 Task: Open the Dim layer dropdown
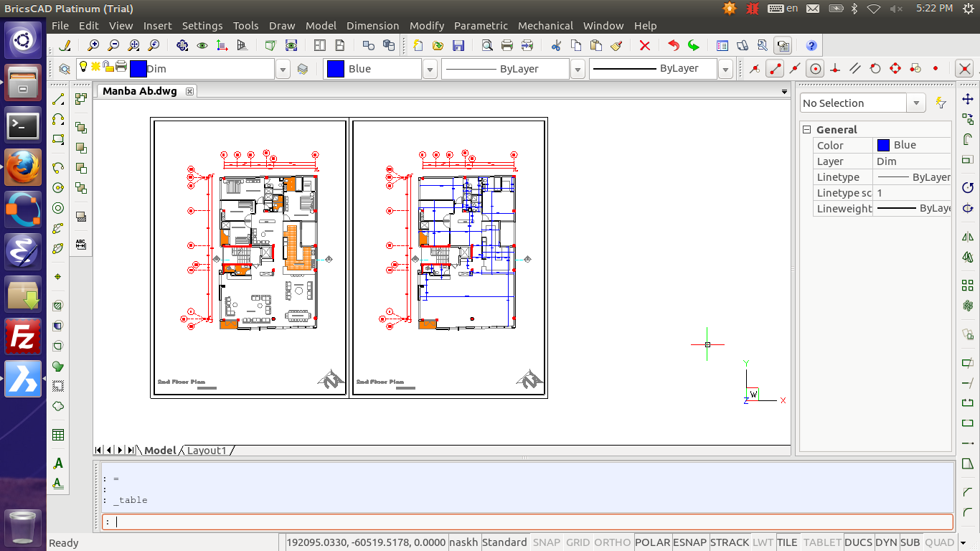[283, 69]
